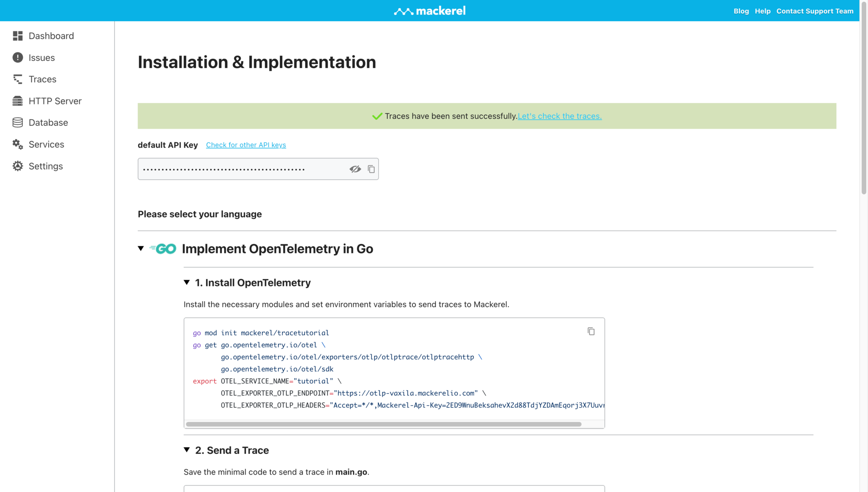Click the OTEL_EXPORTER_OTLP_HEADERS code line
Viewport: 868px width, 492px height.
tap(412, 406)
